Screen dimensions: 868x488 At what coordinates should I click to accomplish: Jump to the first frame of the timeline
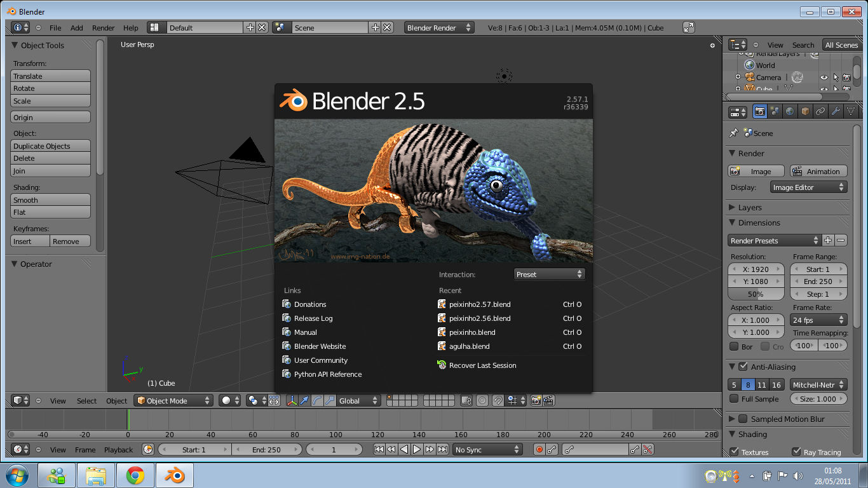click(379, 450)
